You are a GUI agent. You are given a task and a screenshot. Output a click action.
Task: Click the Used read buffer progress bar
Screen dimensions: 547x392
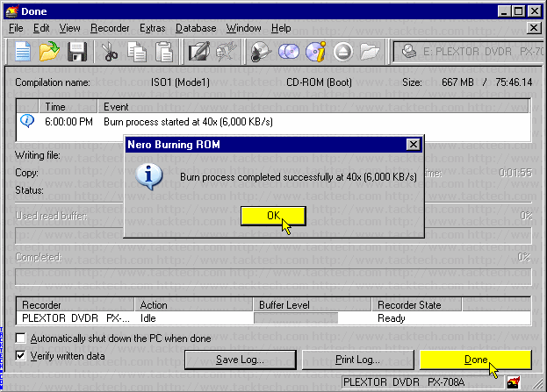click(273, 236)
